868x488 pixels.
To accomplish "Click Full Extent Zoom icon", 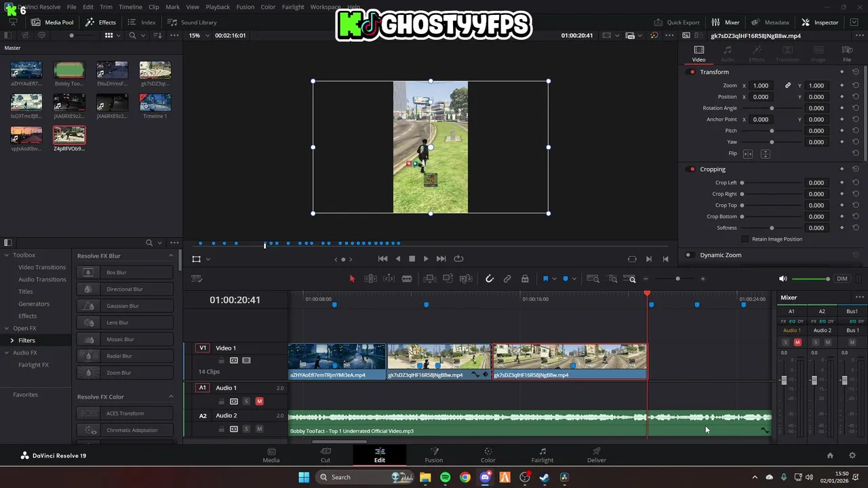I will 593,279.
